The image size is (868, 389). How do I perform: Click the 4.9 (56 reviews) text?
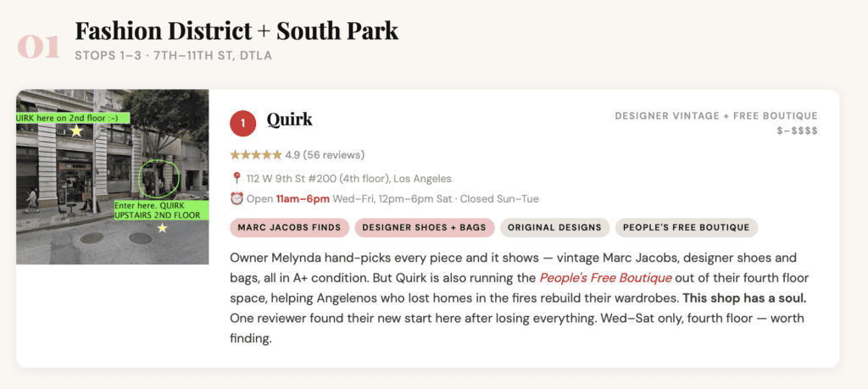325,155
